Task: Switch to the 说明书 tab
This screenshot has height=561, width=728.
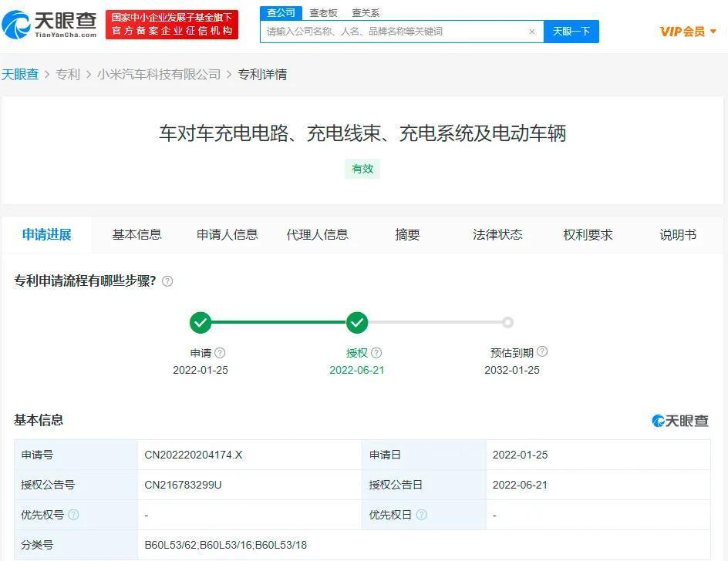Action: [x=678, y=234]
